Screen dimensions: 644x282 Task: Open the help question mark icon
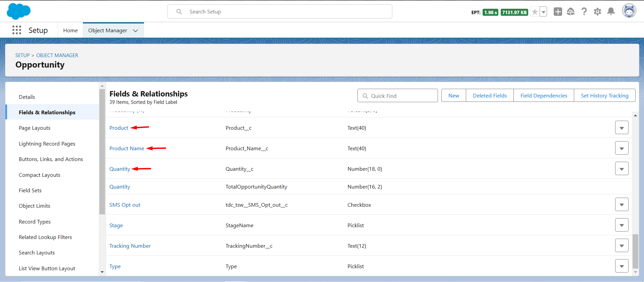584,12
